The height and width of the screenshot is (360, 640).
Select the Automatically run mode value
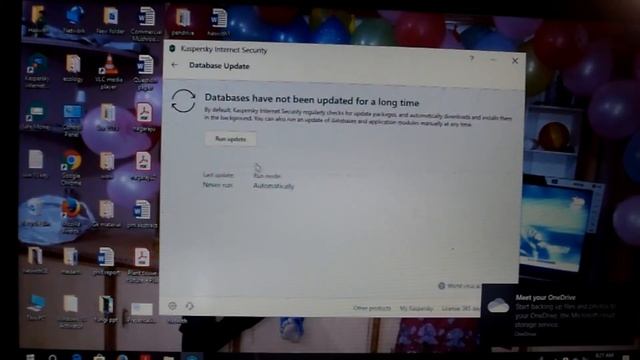point(273,186)
